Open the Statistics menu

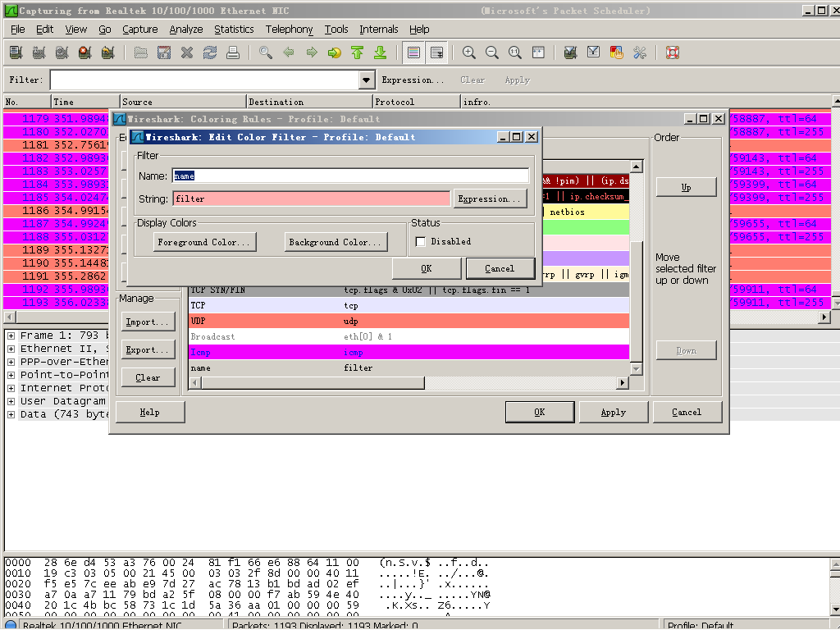point(234,30)
